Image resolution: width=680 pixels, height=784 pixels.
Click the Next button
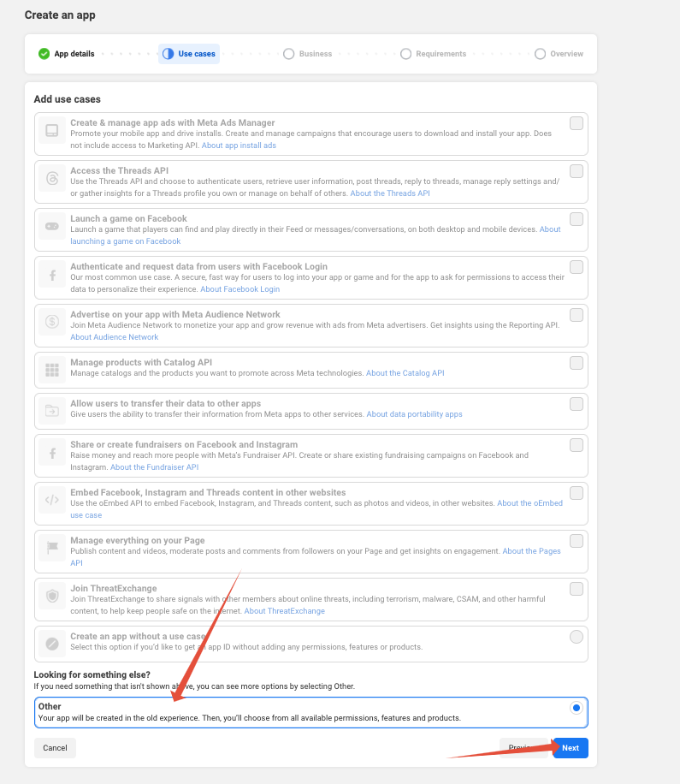571,748
